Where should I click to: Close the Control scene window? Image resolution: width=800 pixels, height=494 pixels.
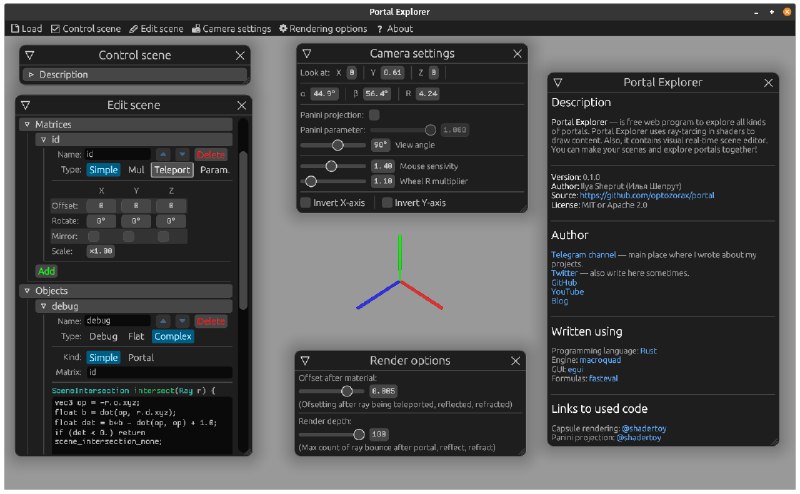click(240, 55)
